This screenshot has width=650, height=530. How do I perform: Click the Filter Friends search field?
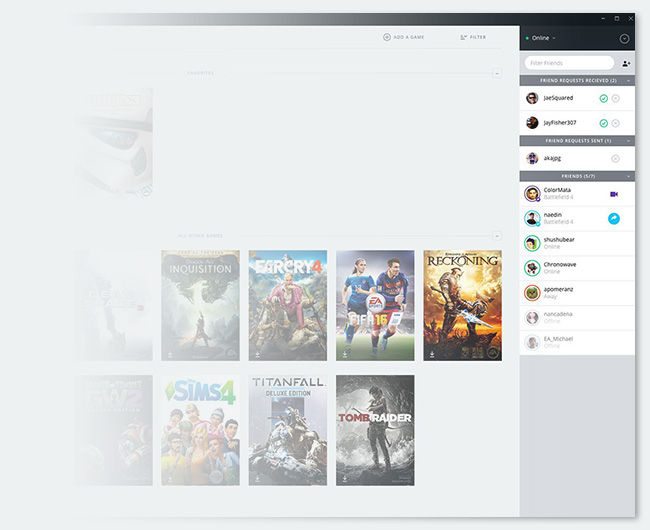point(569,63)
